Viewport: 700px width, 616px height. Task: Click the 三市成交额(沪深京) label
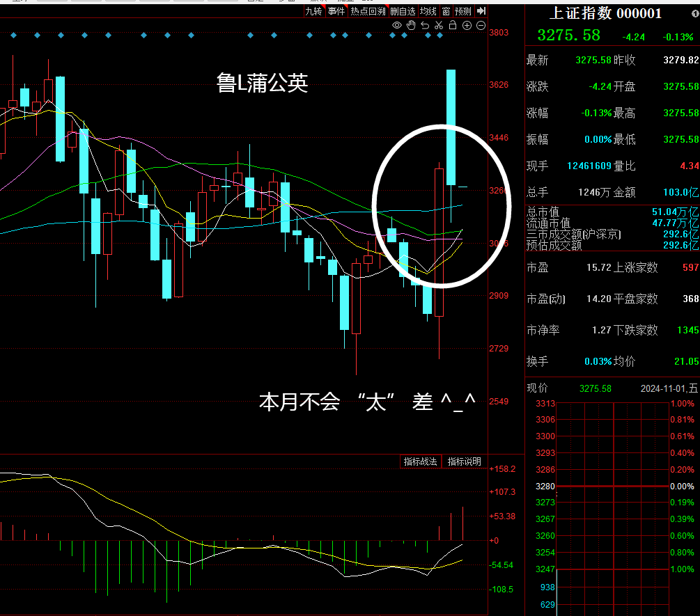574,234
